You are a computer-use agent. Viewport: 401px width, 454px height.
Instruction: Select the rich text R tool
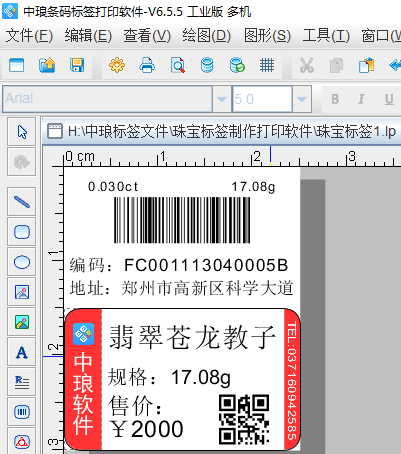tap(22, 382)
